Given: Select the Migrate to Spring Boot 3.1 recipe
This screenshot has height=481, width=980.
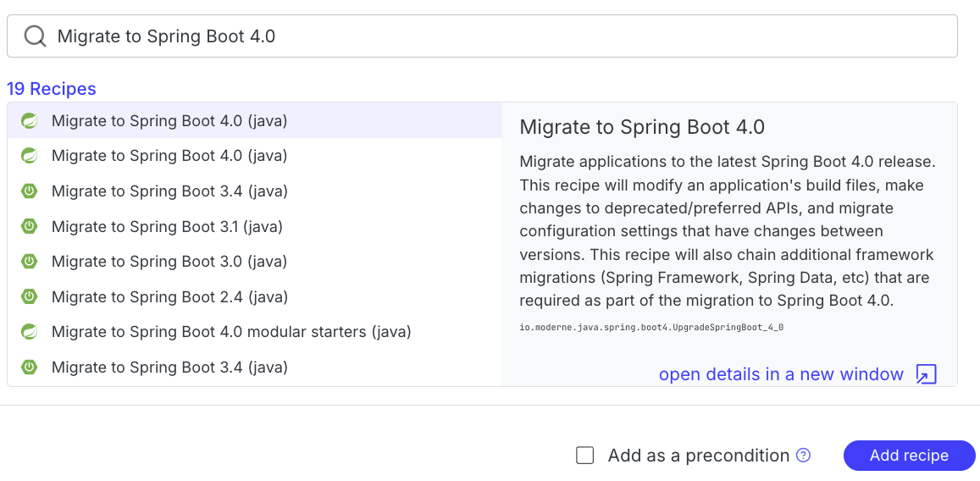Looking at the screenshot, I should pos(167,227).
